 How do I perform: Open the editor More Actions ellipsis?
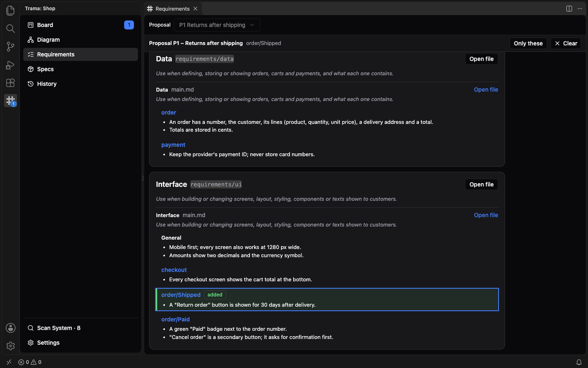(x=580, y=9)
